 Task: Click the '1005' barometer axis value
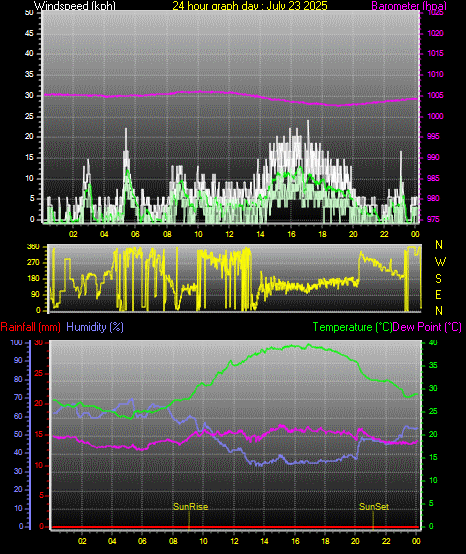coord(435,95)
